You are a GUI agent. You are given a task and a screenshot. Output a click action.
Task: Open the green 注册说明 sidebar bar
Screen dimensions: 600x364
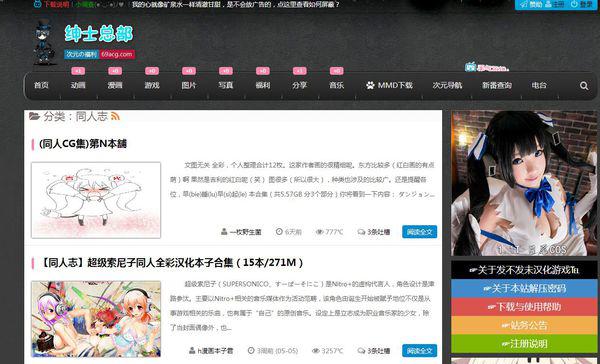click(524, 344)
